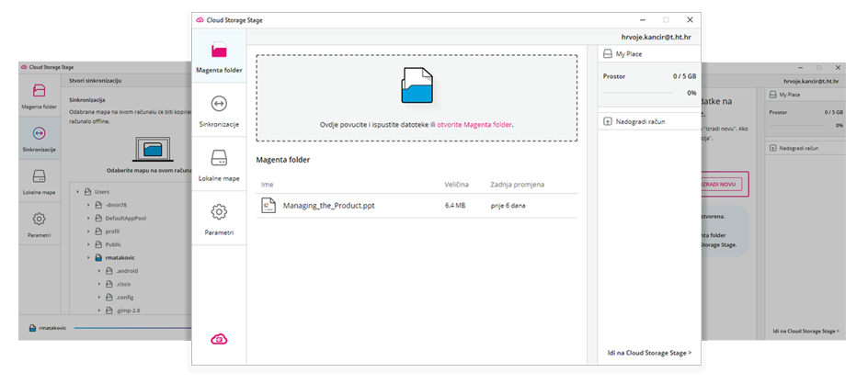Click My Place drive icon in front window

608,54
